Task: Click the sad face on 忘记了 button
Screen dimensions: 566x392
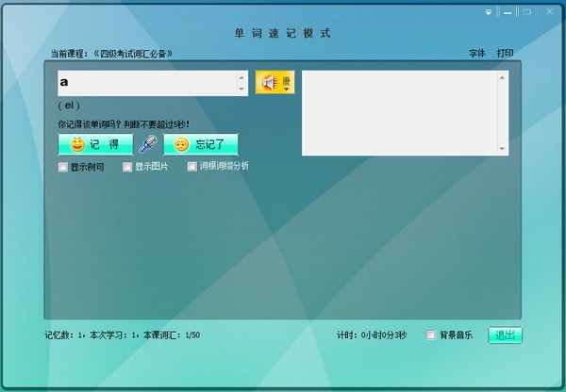Action: [x=181, y=144]
